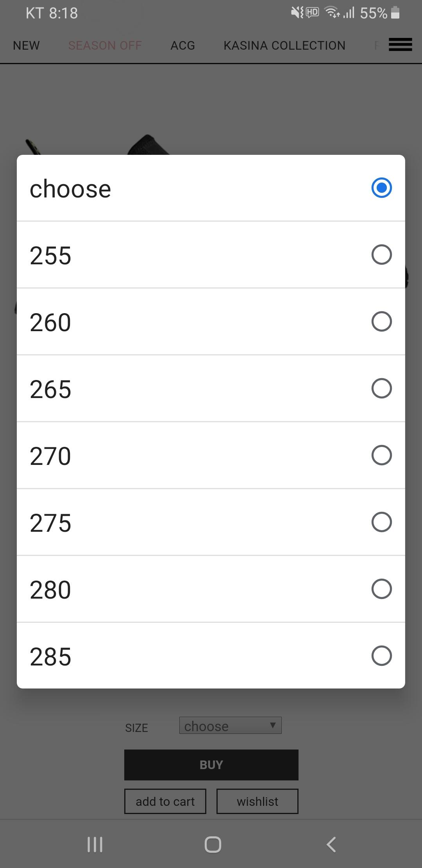The height and width of the screenshot is (868, 422).
Task: Select the 255 size radio button
Action: click(x=381, y=255)
